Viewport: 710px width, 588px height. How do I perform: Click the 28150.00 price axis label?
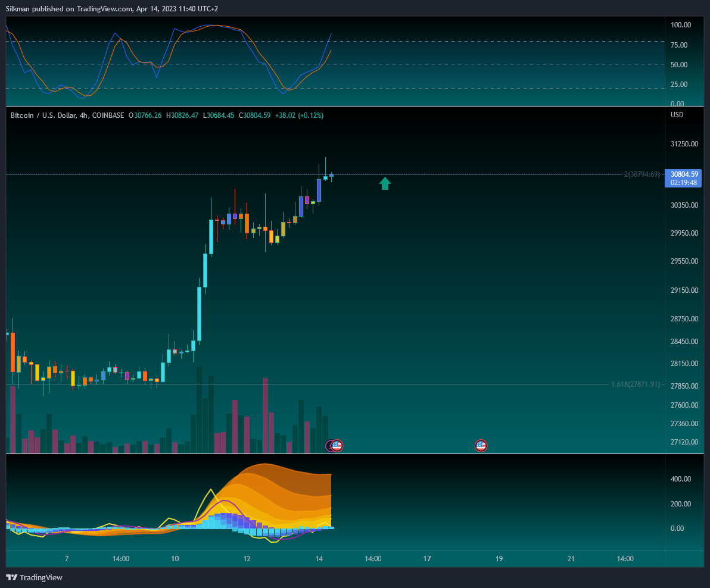[x=684, y=364]
